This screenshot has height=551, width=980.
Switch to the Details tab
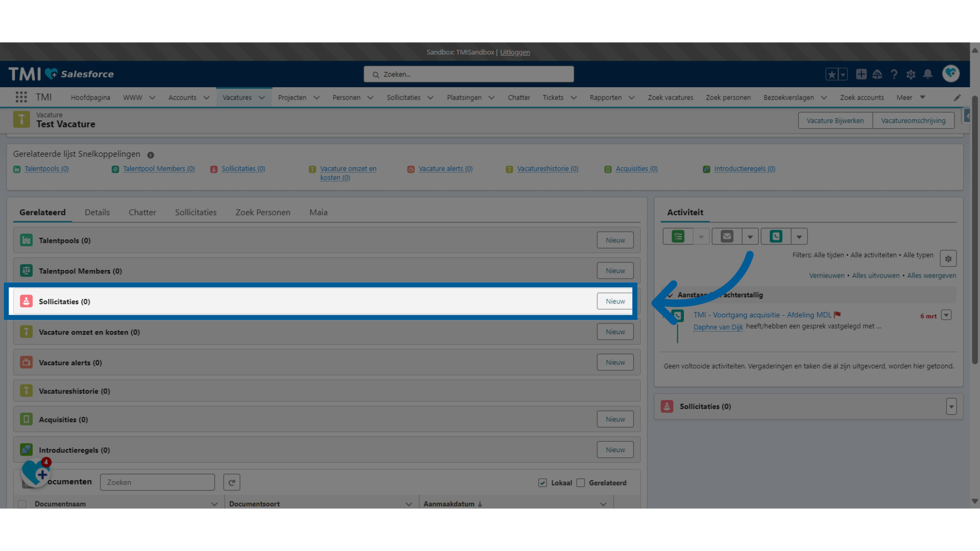click(96, 212)
